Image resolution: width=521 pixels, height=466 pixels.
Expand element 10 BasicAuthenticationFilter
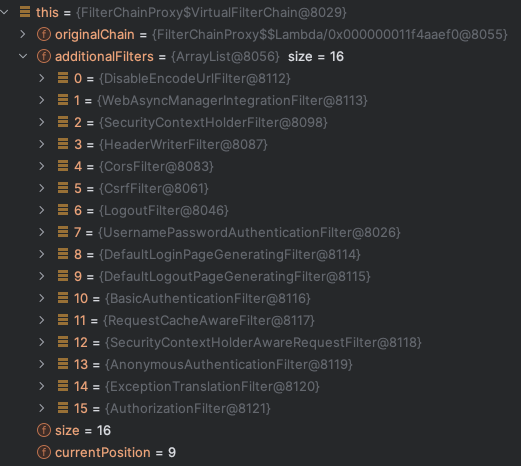coord(42,298)
